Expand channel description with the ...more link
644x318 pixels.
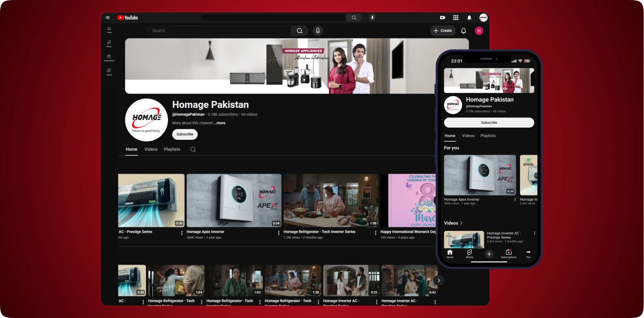(219, 123)
